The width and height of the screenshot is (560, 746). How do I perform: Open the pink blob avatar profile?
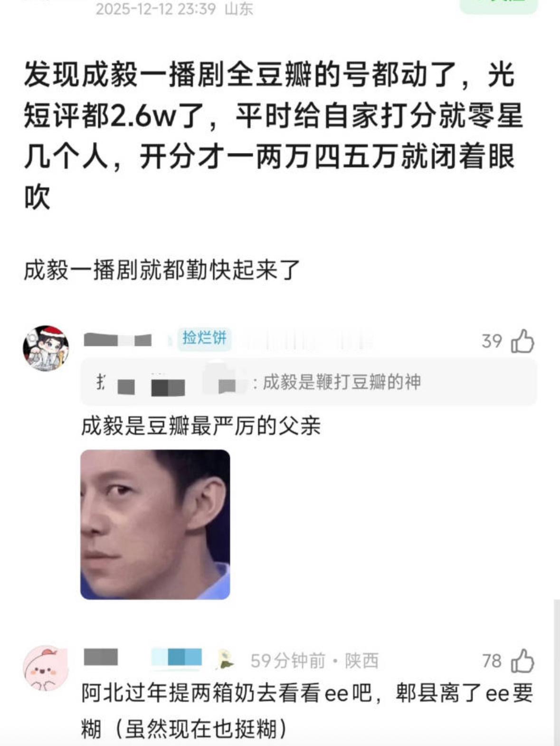coord(46,668)
